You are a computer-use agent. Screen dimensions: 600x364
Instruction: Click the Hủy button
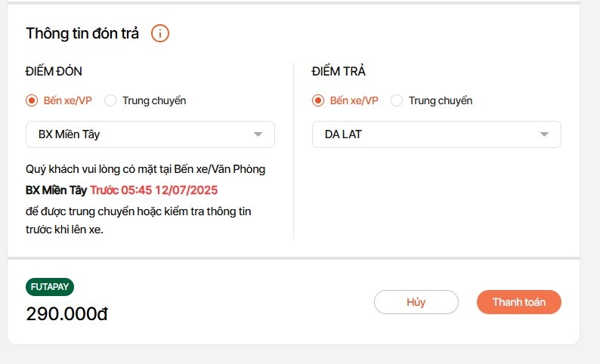pyautogui.click(x=416, y=302)
